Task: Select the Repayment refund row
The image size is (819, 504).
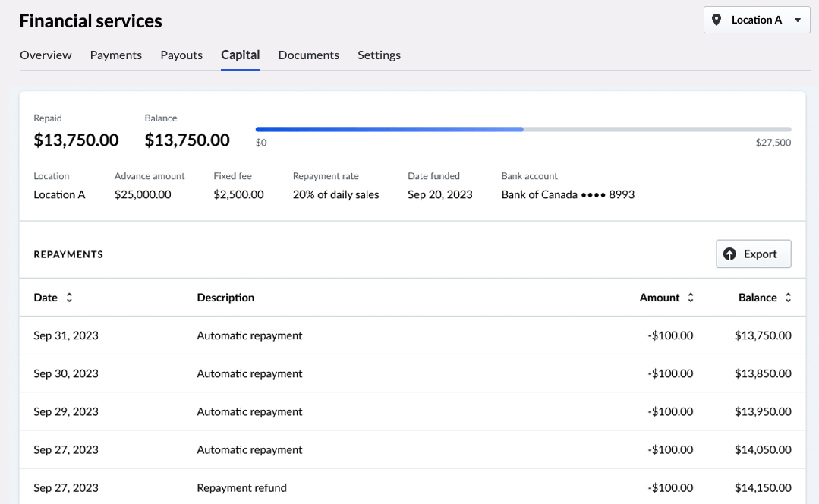Action: tap(413, 487)
